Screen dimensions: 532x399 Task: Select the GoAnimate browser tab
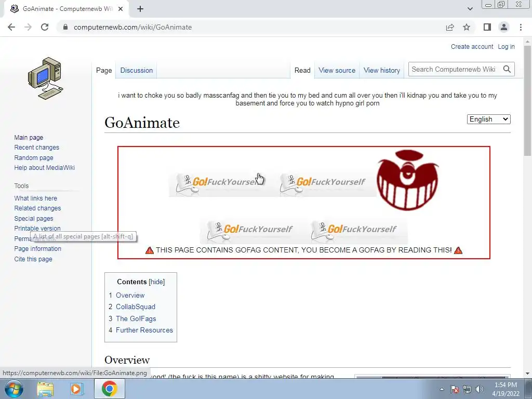pyautogui.click(x=66, y=9)
